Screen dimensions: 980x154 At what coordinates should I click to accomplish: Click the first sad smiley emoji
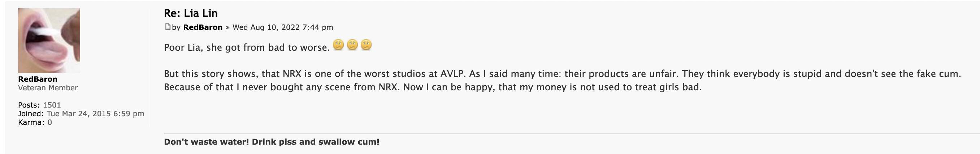click(338, 45)
